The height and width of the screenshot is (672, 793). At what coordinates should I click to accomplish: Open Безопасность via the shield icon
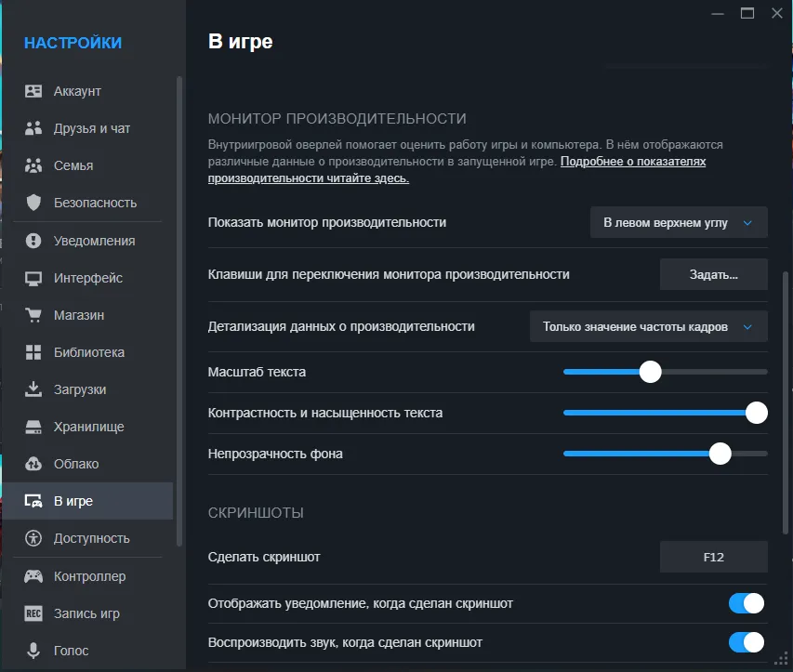(33, 203)
